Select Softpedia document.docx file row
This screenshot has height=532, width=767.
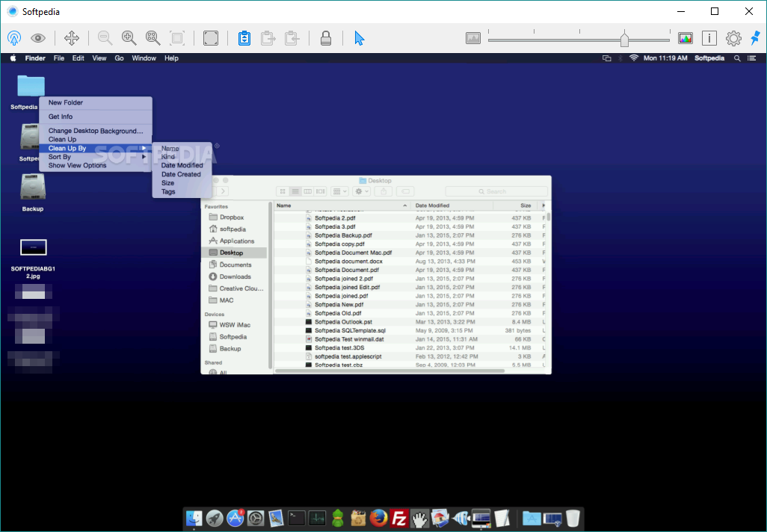[x=410, y=261]
